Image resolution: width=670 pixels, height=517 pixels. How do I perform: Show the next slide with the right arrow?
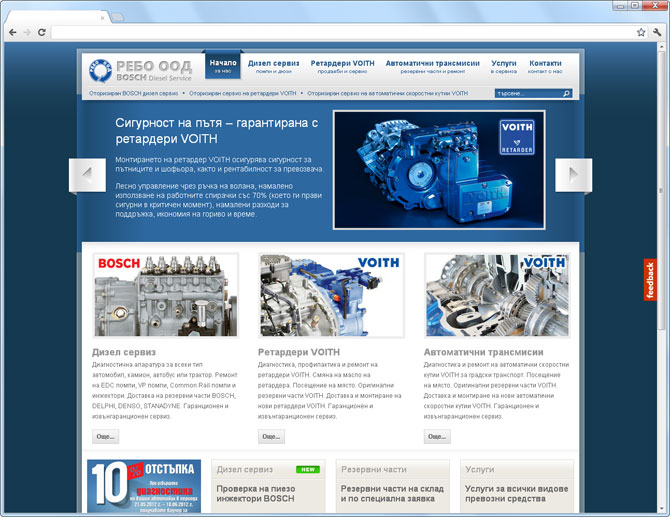tap(573, 175)
